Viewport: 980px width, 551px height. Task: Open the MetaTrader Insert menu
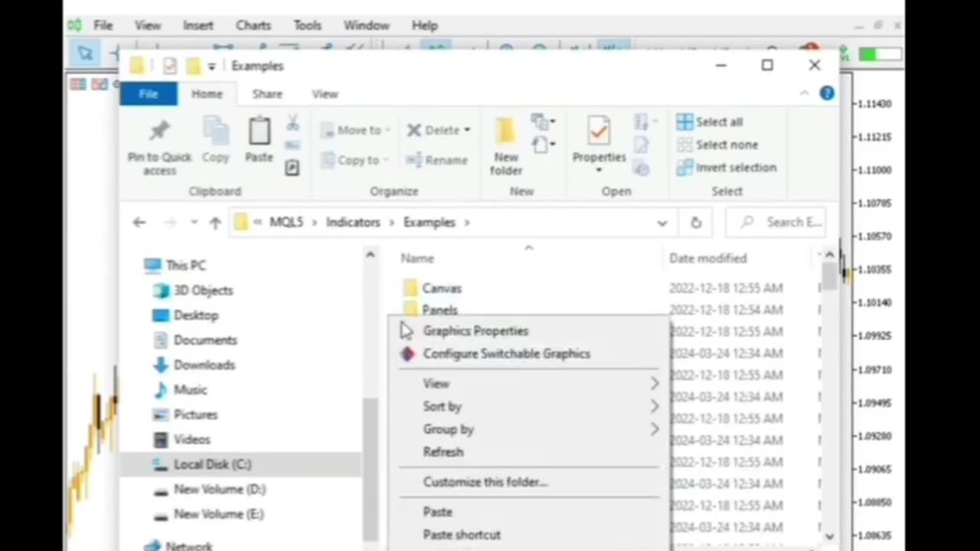click(x=198, y=25)
